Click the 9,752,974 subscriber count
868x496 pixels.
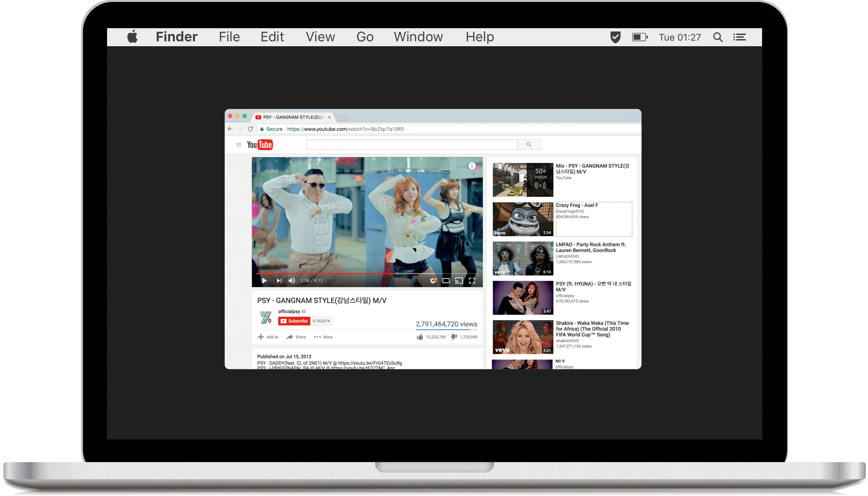[x=321, y=321]
